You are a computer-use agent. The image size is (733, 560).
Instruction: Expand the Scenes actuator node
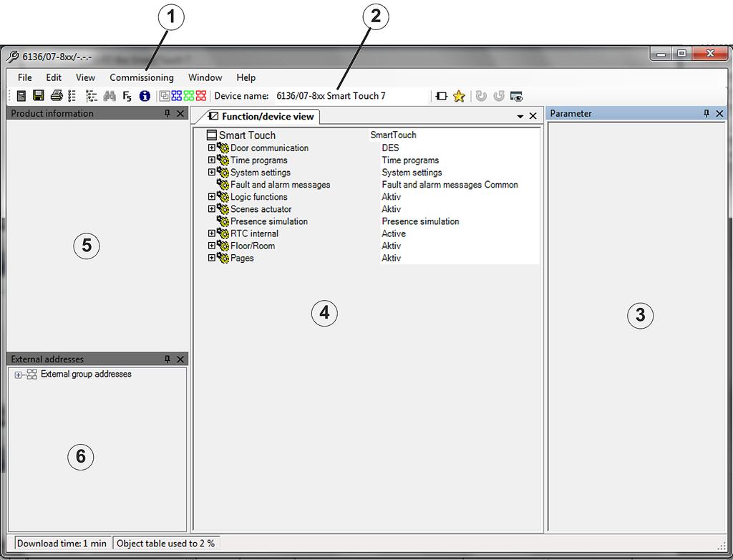(212, 208)
